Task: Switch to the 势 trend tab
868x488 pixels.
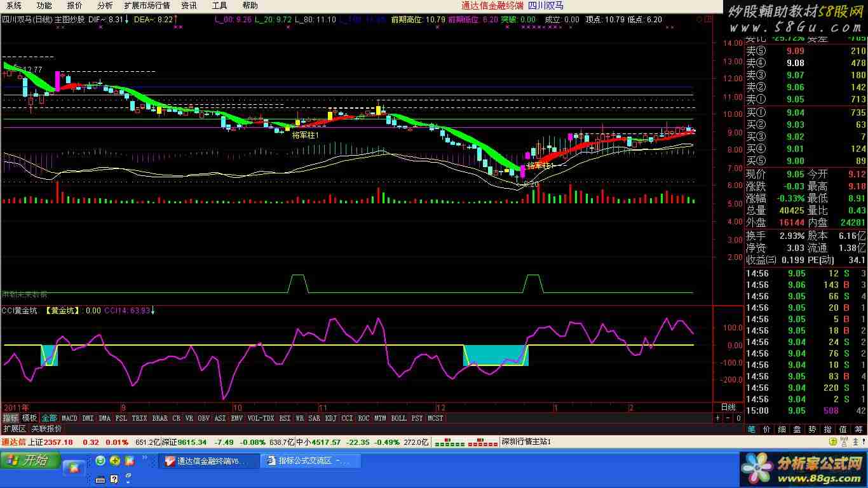Action: 812,430
